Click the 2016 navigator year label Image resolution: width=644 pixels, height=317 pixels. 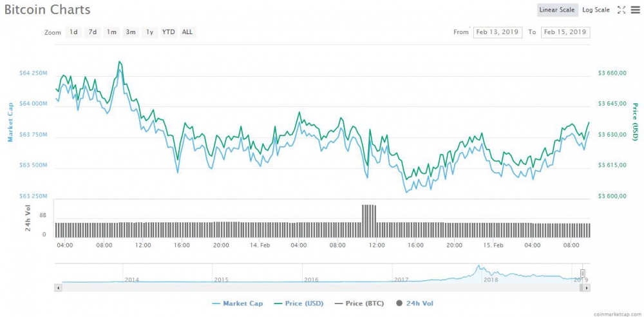pos(311,280)
